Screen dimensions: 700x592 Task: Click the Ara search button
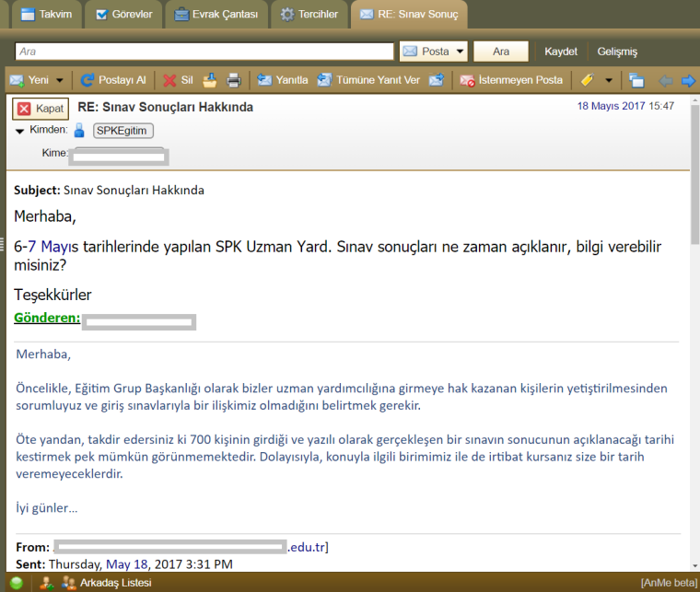501,52
